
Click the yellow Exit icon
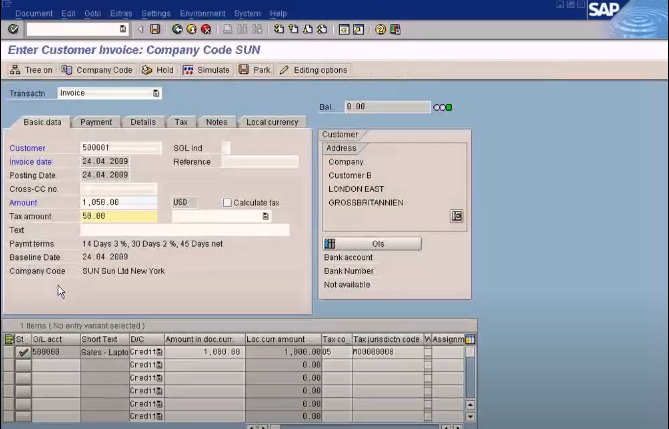(x=192, y=29)
